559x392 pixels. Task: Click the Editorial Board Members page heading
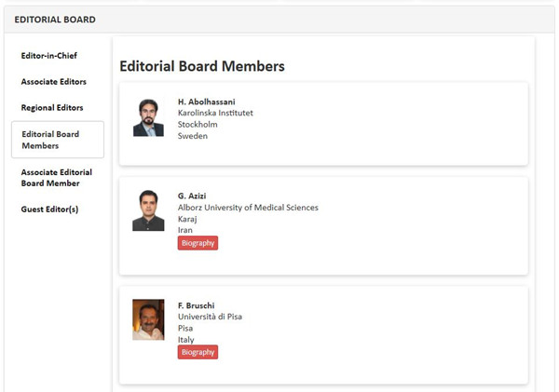202,66
